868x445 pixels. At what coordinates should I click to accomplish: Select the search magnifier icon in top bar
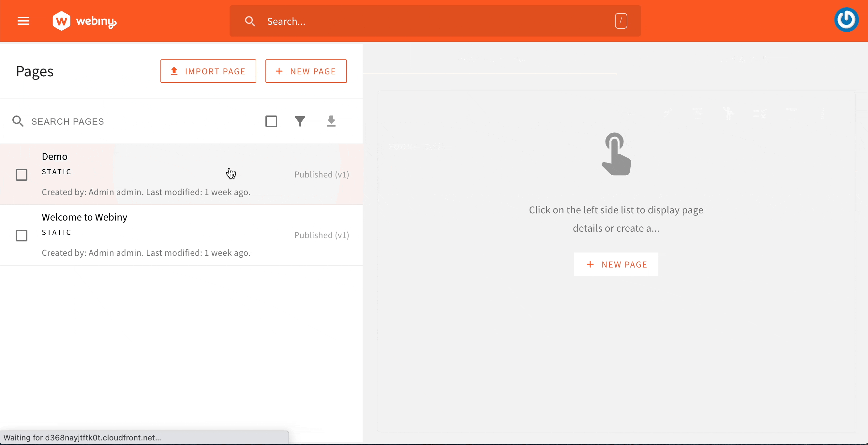(x=250, y=21)
